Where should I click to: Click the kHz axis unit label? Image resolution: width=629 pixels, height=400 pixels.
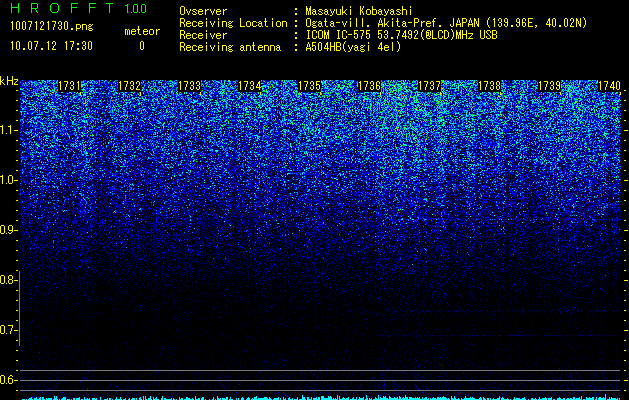pos(9,82)
